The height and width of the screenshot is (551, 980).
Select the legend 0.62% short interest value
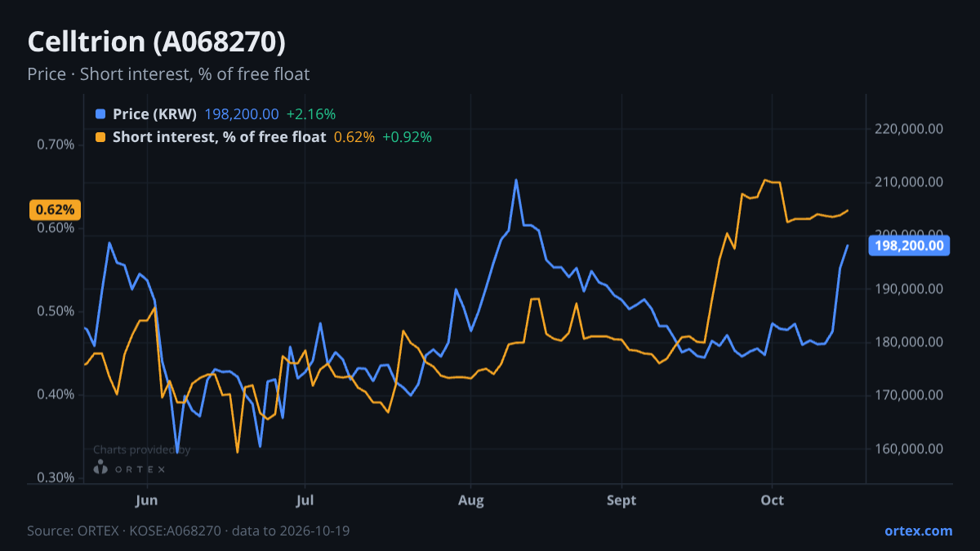(354, 137)
